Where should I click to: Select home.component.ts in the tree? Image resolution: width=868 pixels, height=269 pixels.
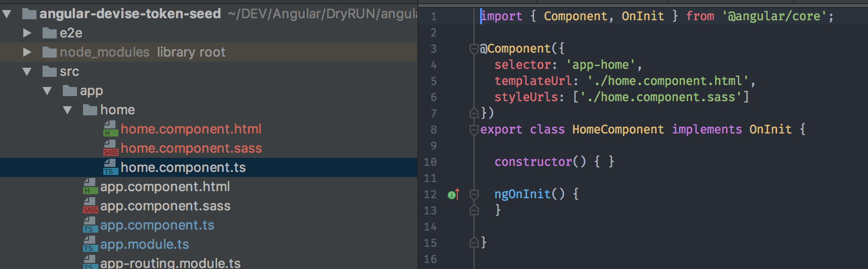click(183, 168)
